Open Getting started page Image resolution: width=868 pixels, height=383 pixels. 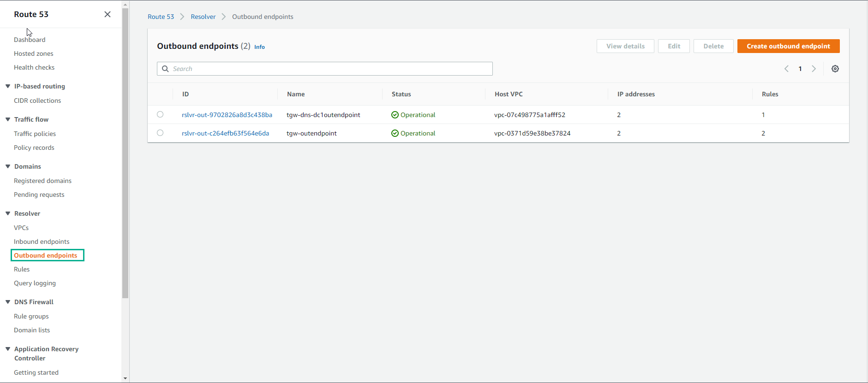pos(36,372)
